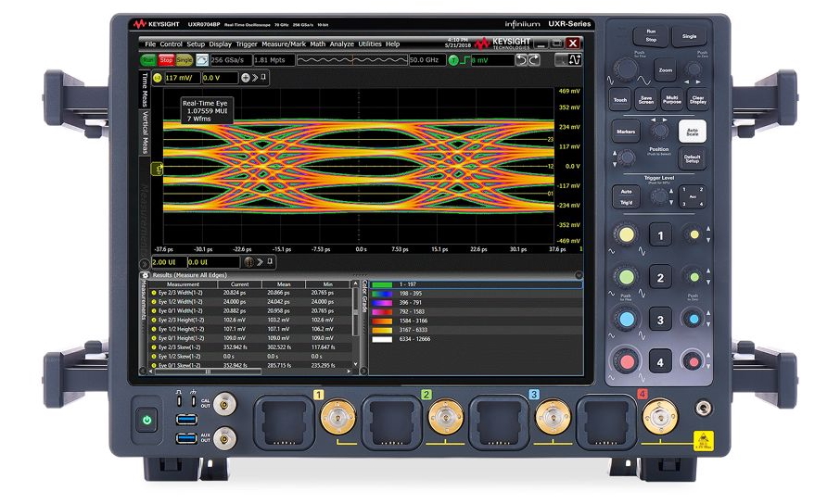Screen dimensions: 840x504
Task: Open the Trigger menu
Action: (x=247, y=44)
